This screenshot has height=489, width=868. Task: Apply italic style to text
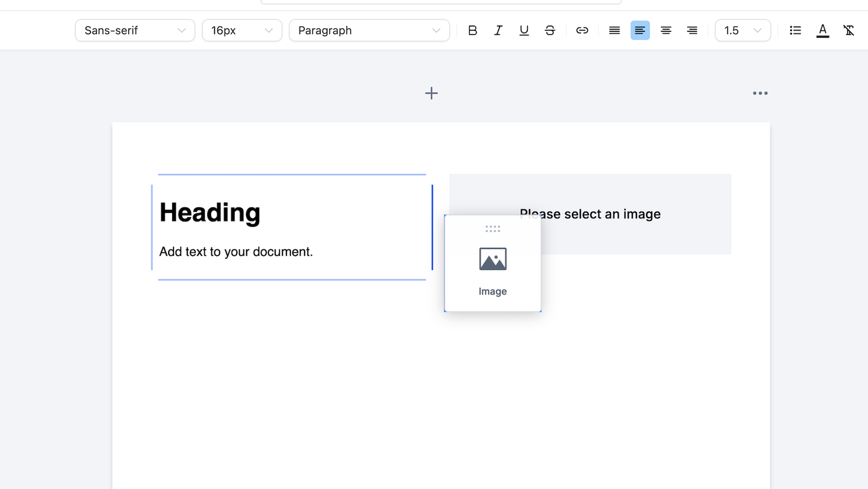[x=498, y=30]
